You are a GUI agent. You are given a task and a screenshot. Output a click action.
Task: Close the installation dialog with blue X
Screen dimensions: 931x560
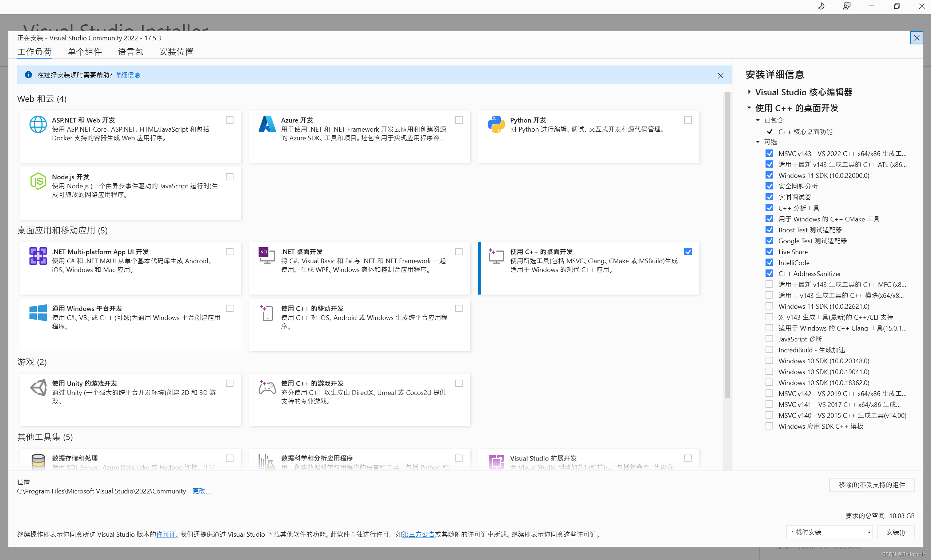point(917,38)
